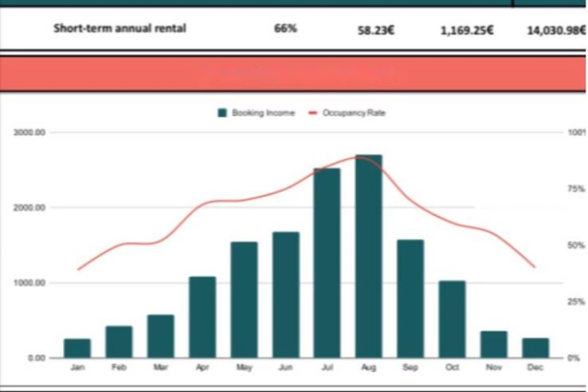Select the January booking income bar
Image resolution: width=588 pixels, height=392 pixels.
click(x=77, y=348)
